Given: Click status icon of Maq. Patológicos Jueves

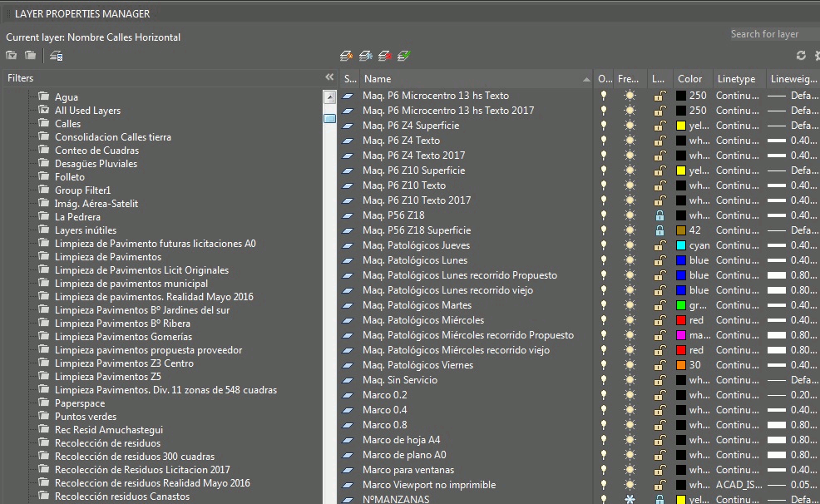Looking at the screenshot, I should (x=348, y=245).
